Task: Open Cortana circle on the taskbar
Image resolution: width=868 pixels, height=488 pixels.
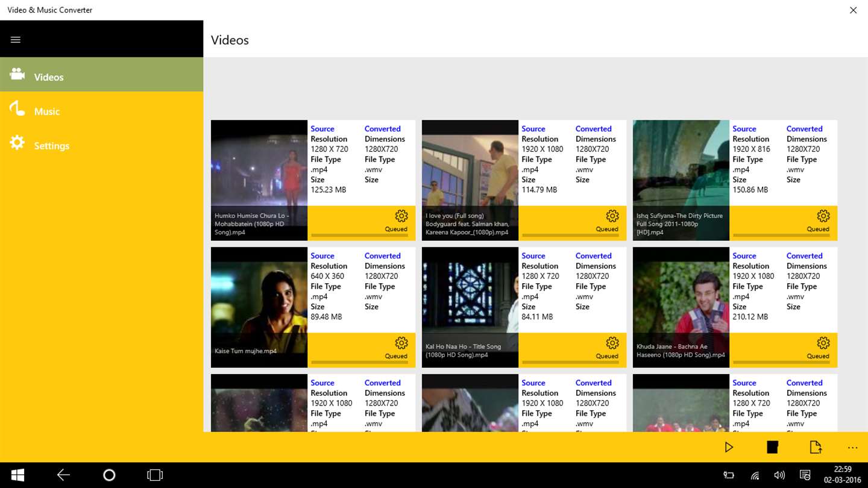Action: tap(109, 475)
